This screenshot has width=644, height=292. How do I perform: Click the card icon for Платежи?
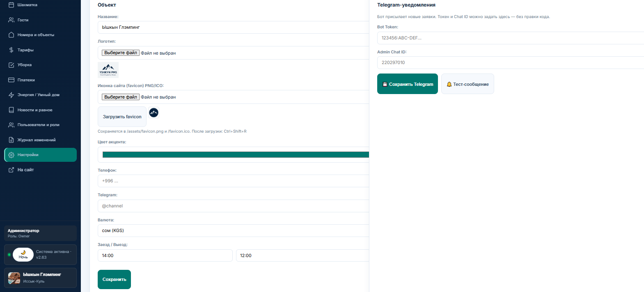coord(11,80)
